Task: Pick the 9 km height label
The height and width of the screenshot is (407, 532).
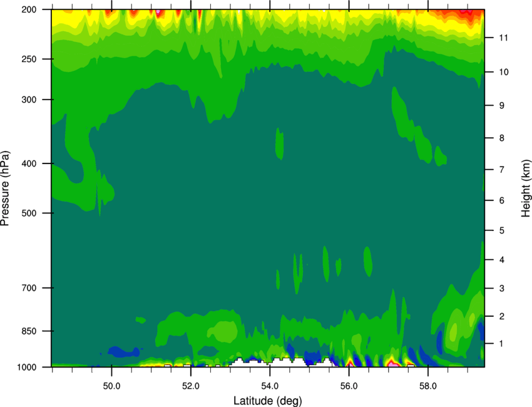Action: click(x=502, y=106)
